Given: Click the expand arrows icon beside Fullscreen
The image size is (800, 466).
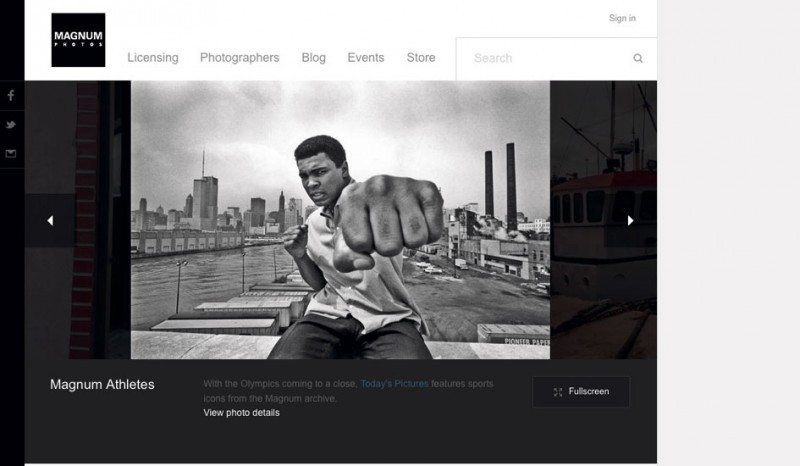Looking at the screenshot, I should click(x=558, y=392).
